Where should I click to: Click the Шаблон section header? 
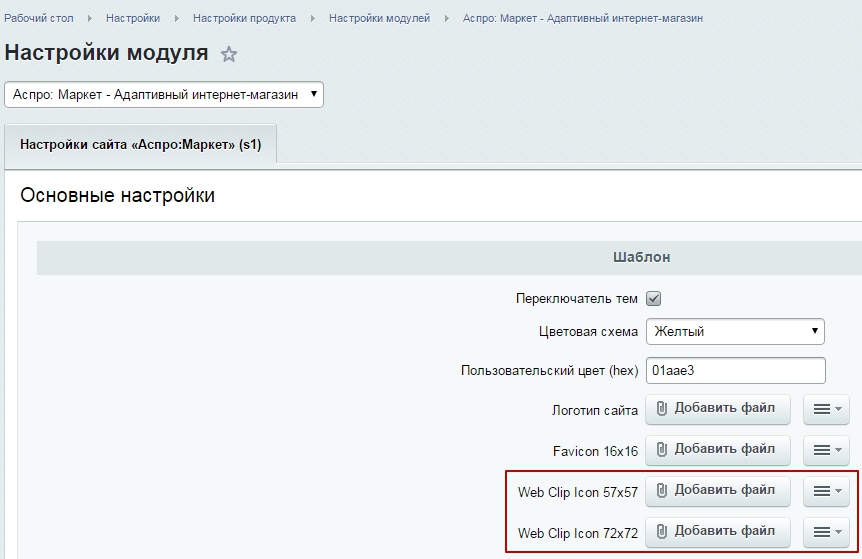click(640, 257)
